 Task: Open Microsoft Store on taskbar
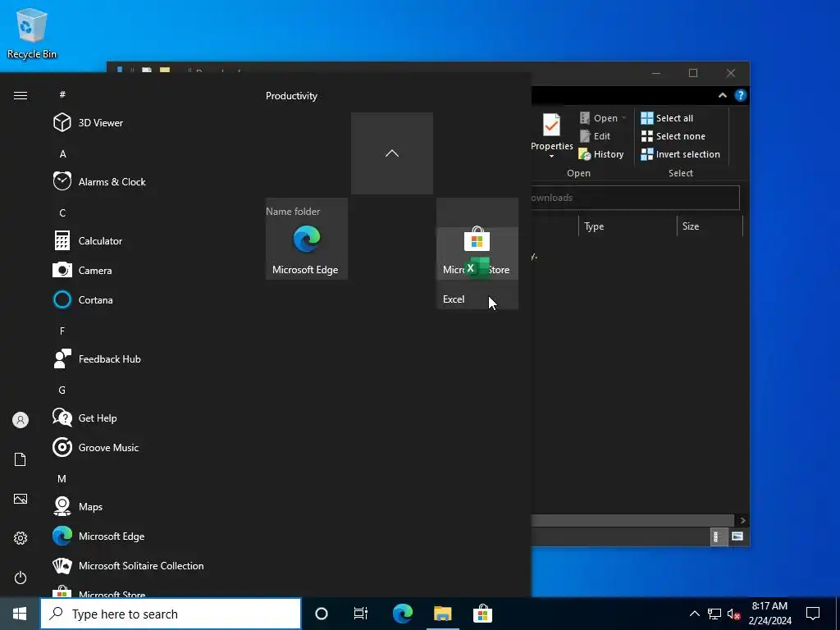(x=482, y=614)
